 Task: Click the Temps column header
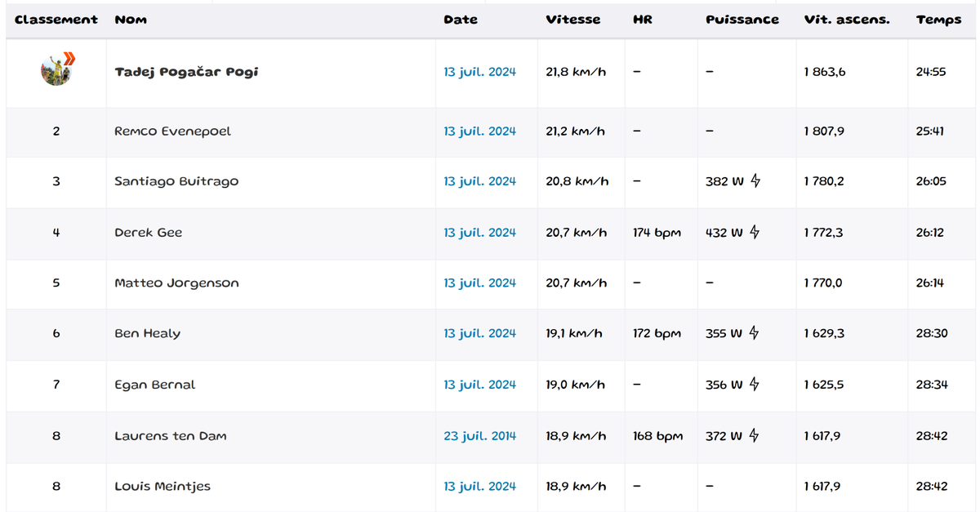coord(939,20)
